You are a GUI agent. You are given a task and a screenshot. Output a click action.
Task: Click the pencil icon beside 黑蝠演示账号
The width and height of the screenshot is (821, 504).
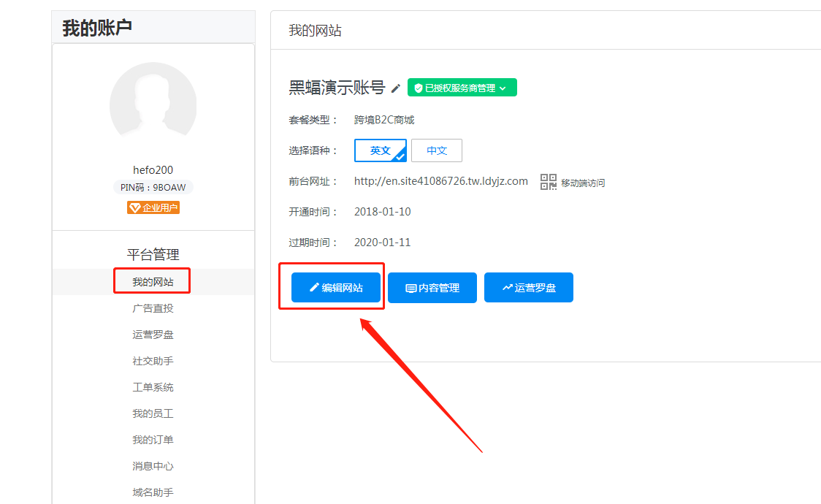click(395, 88)
